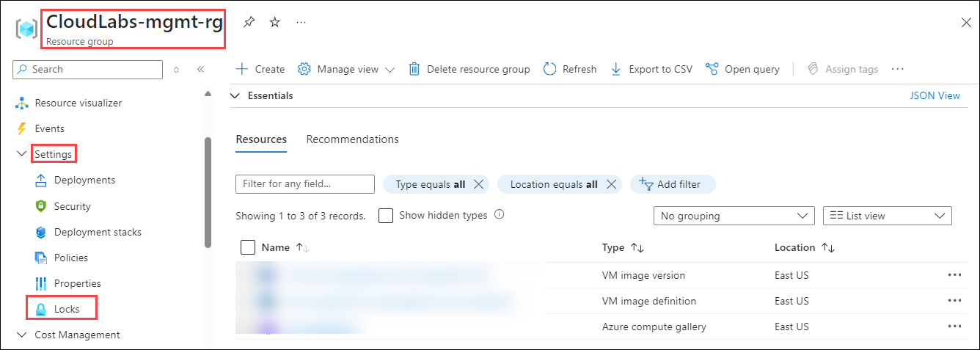Remove the Type equals all filter

coord(479,184)
